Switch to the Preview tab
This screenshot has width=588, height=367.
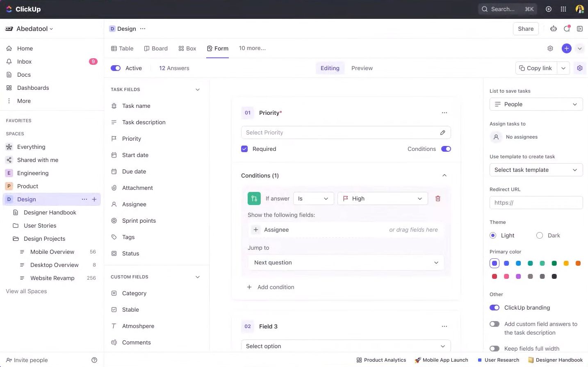[x=362, y=68]
